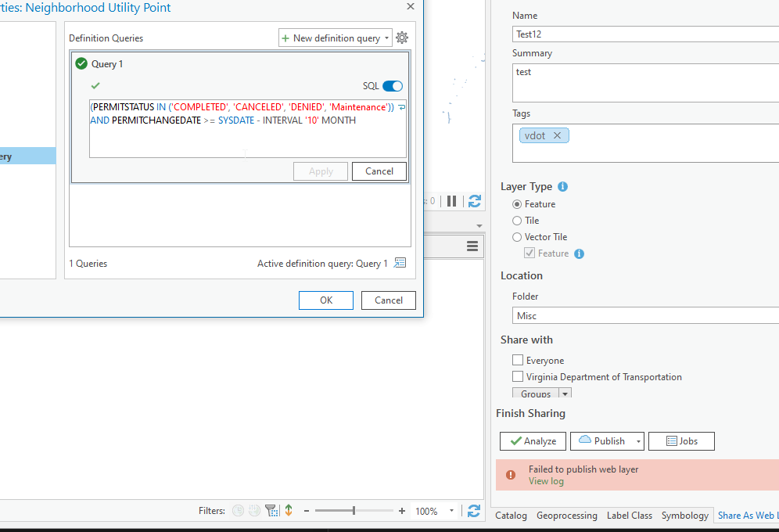Click the green sort arrows icon near Filters
The height and width of the screenshot is (532, 779).
tap(288, 510)
